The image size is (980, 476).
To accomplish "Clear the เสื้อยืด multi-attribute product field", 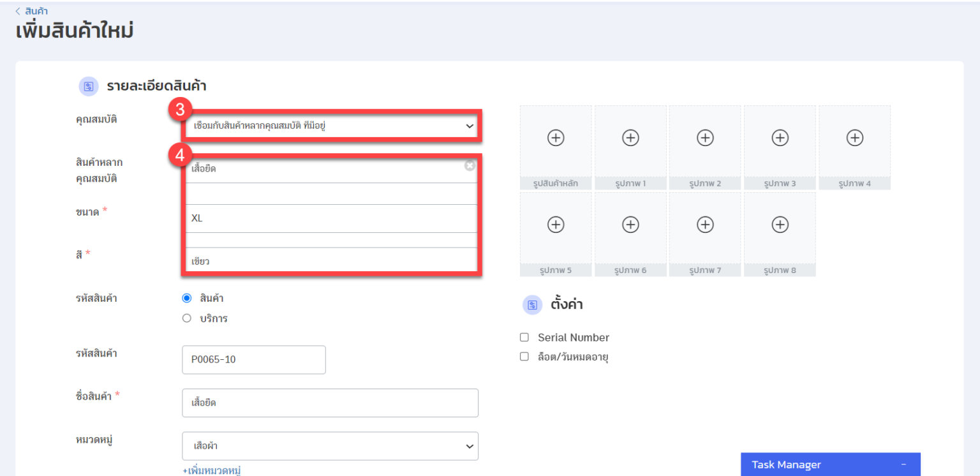I will (470, 166).
